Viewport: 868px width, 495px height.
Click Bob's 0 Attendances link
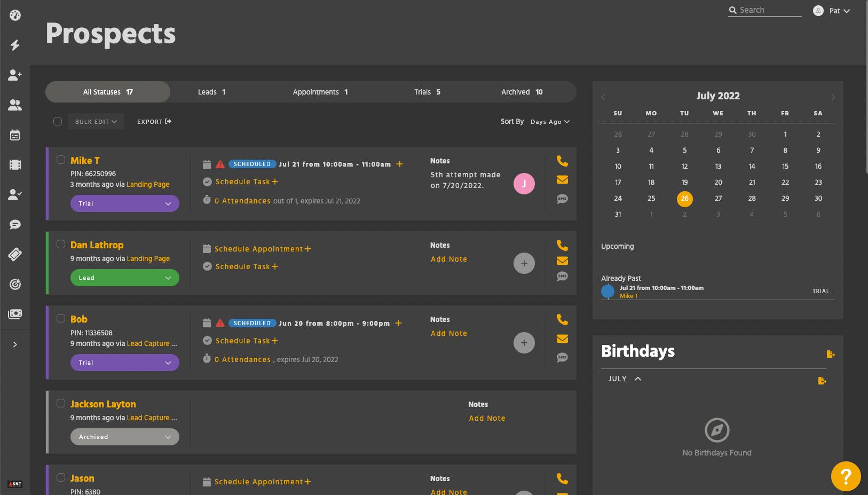point(242,359)
